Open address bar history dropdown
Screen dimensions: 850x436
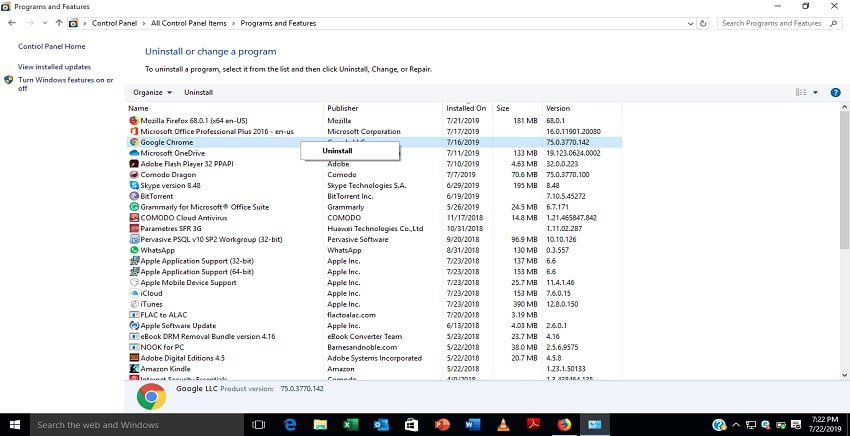(x=690, y=23)
